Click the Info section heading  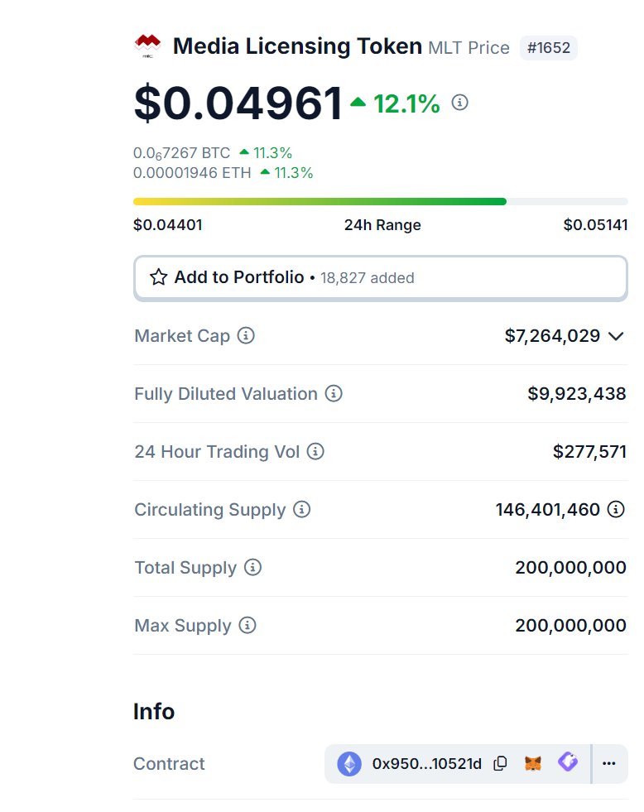point(154,712)
